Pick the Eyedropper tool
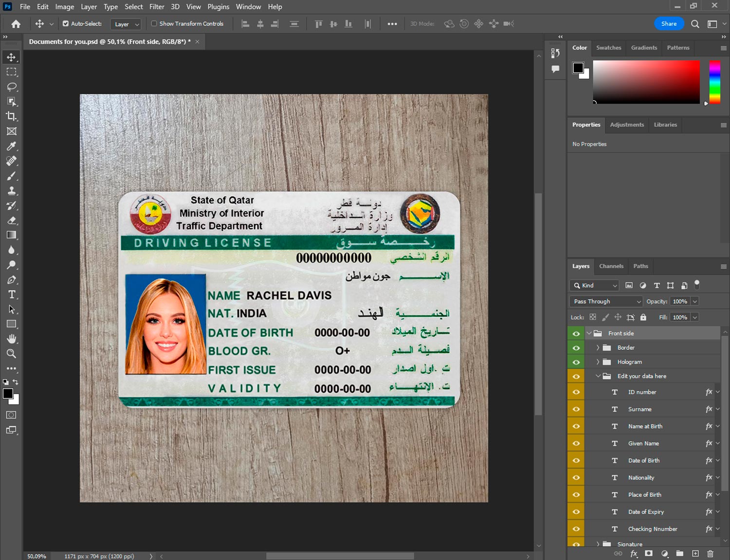The image size is (730, 560). click(11, 146)
